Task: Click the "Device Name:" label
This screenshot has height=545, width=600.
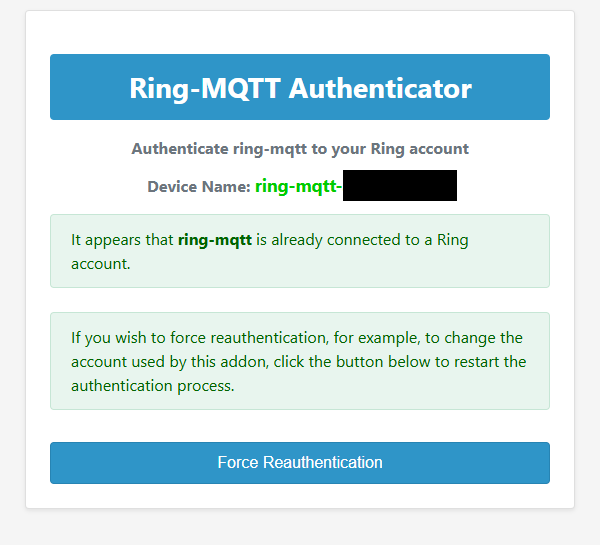Action: click(199, 187)
